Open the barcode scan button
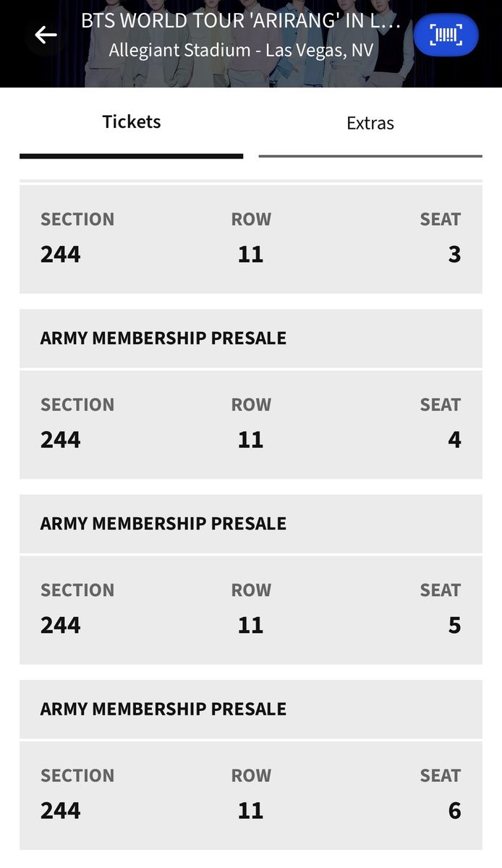The image size is (502, 868). coord(446,35)
